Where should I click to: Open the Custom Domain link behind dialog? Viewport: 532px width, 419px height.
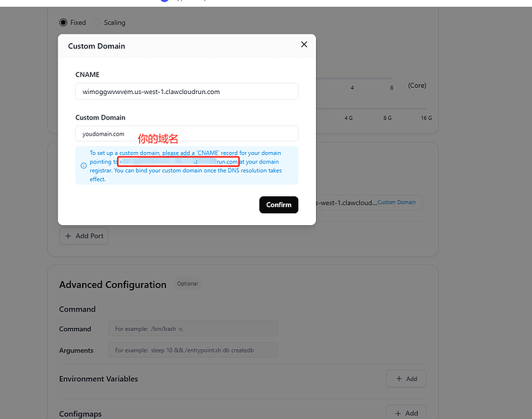click(396, 202)
